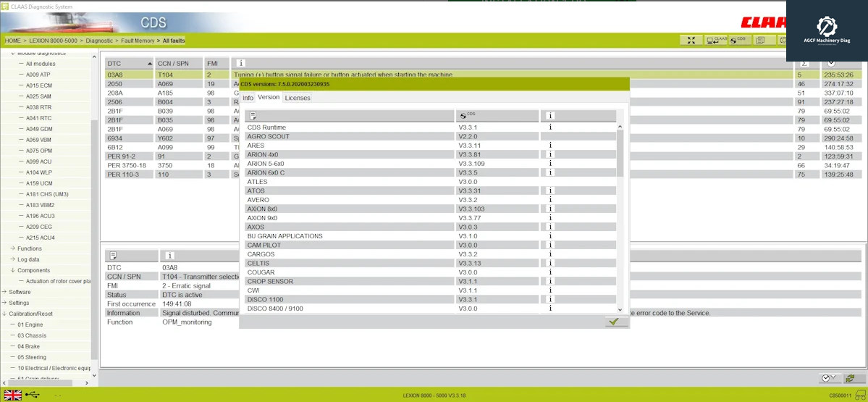Screen dimensions: 868x402
Task: Open info icon for the CROP SENSOR row
Action: [550, 281]
